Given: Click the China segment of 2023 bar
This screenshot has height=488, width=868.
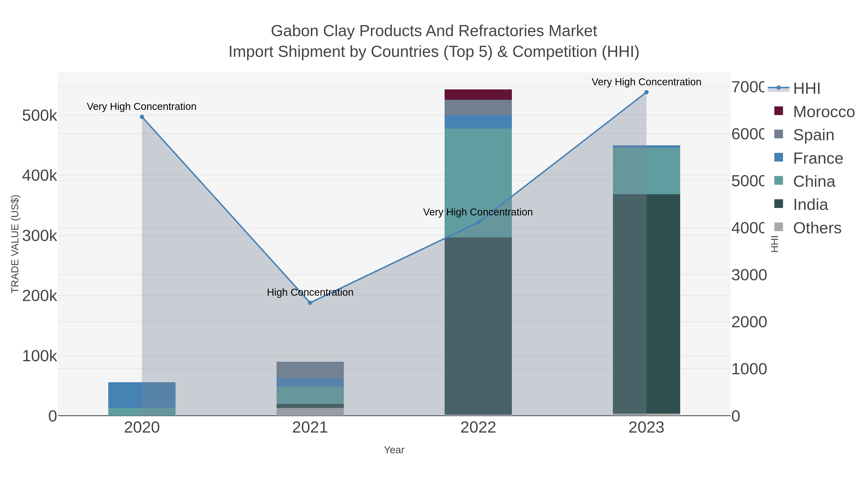Looking at the screenshot, I should pos(646,171).
